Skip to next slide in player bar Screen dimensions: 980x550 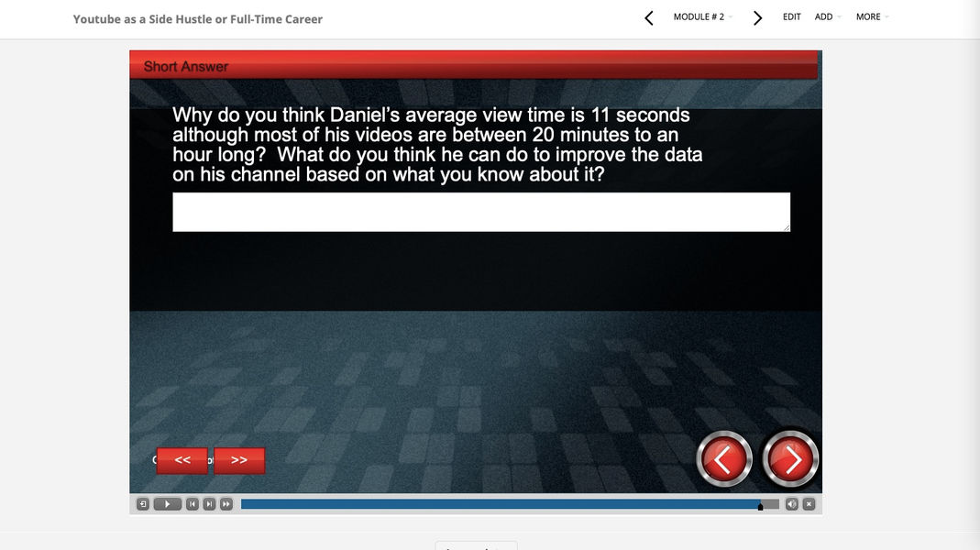point(209,504)
